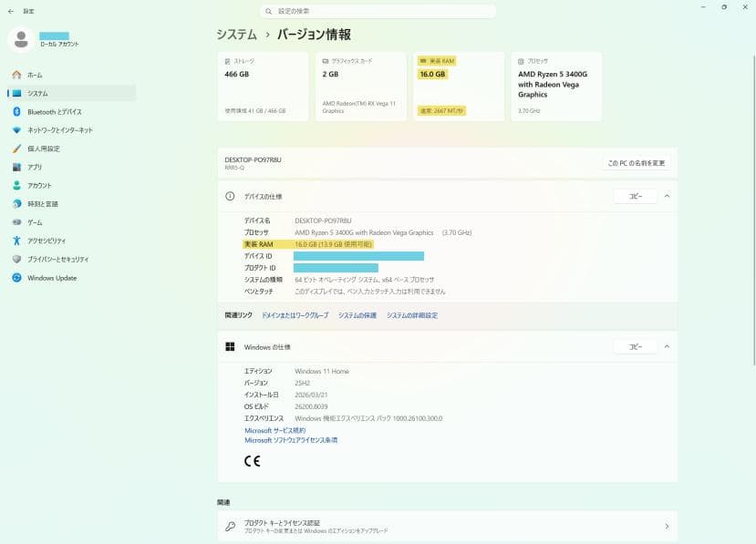This screenshot has width=756, height=544.
Task: Open the ストレージ 466 GB card
Action: (263, 87)
